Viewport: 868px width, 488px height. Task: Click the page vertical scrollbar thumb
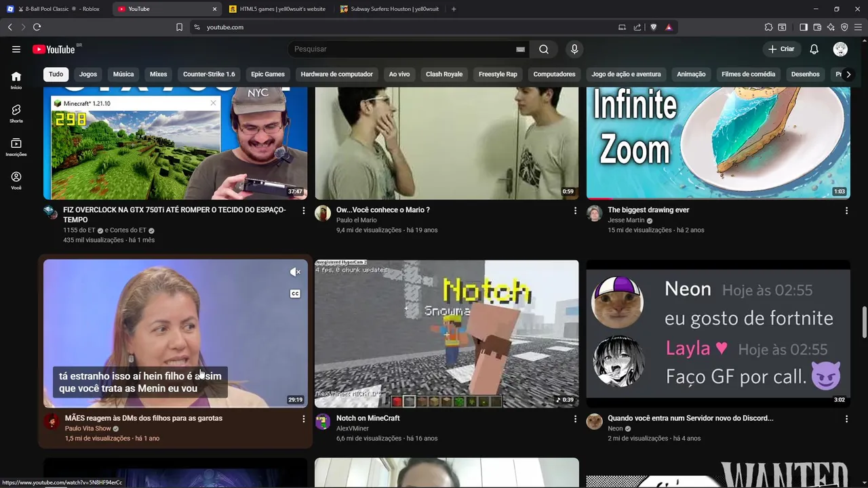coord(864,321)
